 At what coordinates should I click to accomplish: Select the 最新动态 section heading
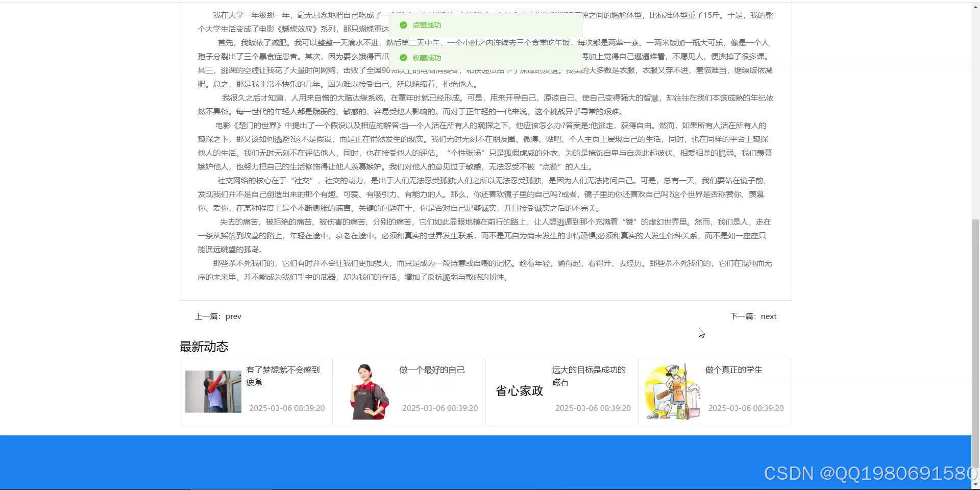[x=204, y=346]
